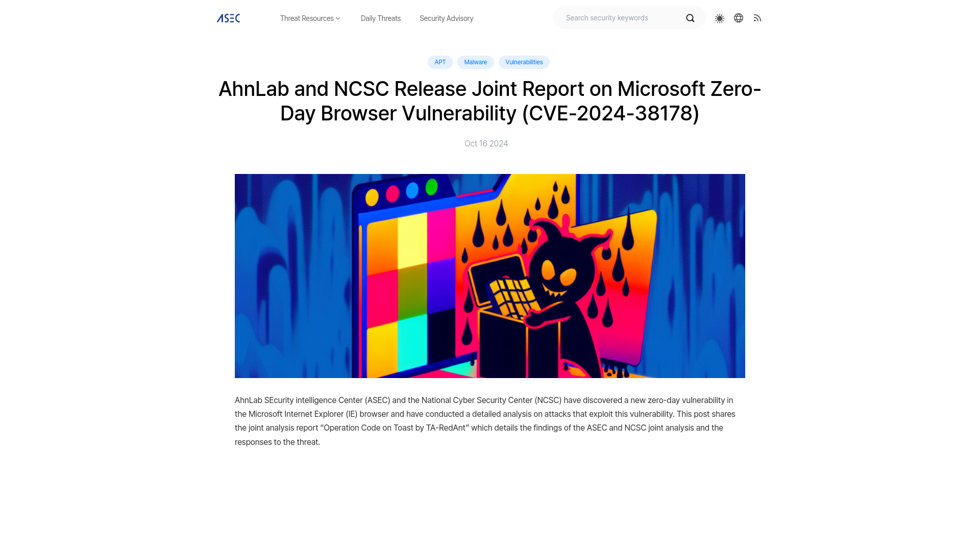Click the Security Advisory menu item
The width and height of the screenshot is (980, 551).
pyautogui.click(x=446, y=18)
